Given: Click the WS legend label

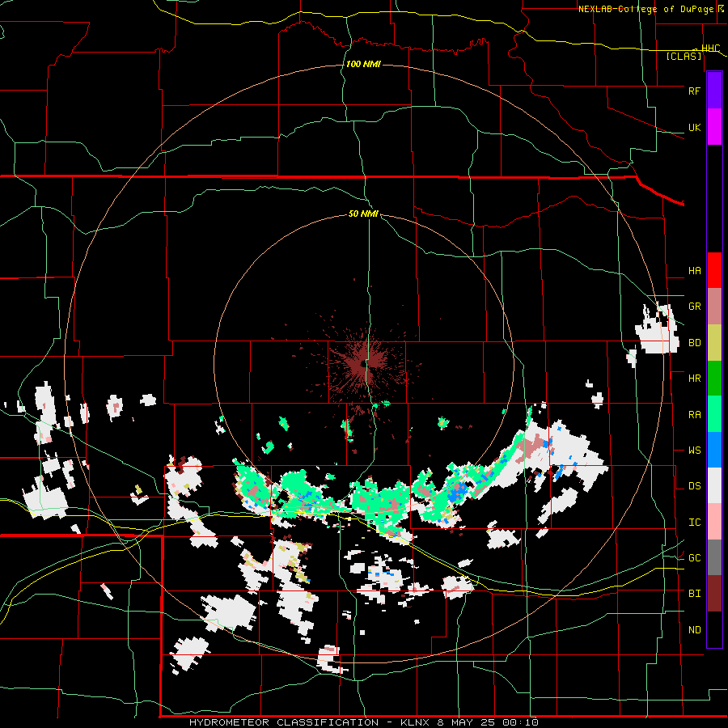Looking at the screenshot, I should coord(694,451).
